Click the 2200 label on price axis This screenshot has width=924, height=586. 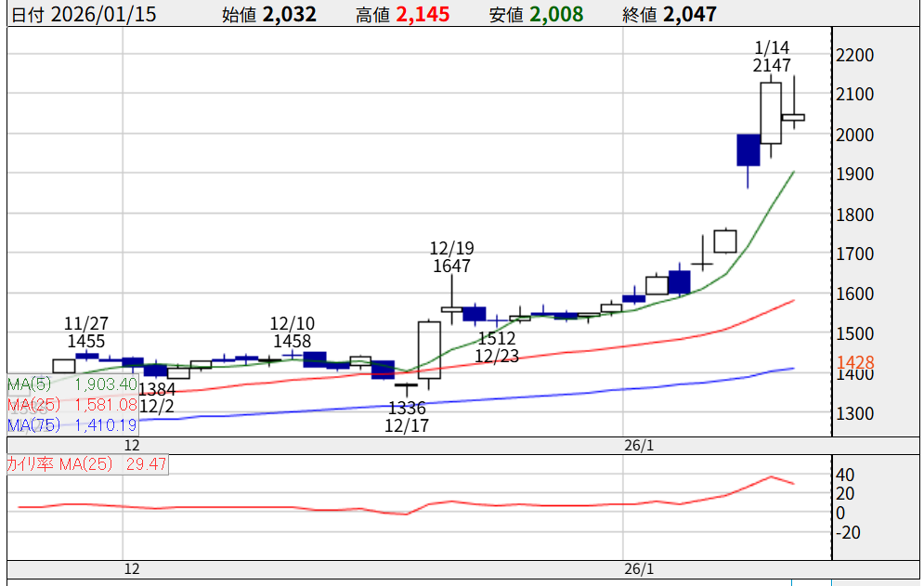click(x=854, y=56)
